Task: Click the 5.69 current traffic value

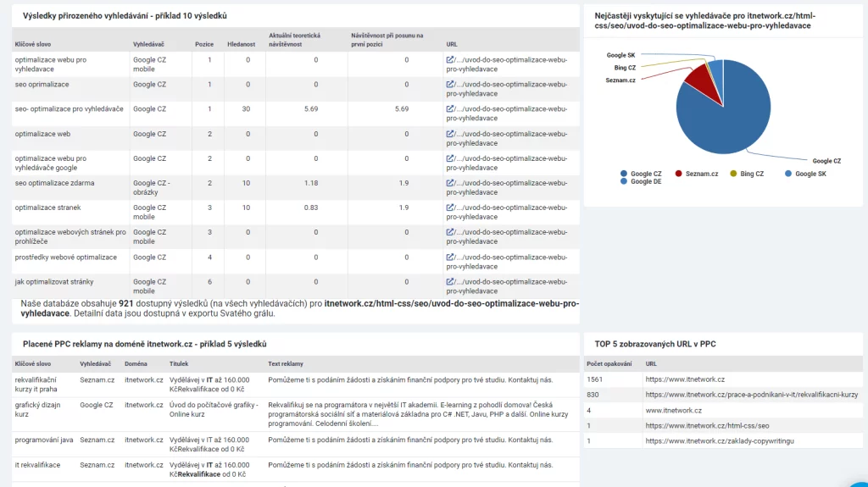Action: [x=311, y=109]
